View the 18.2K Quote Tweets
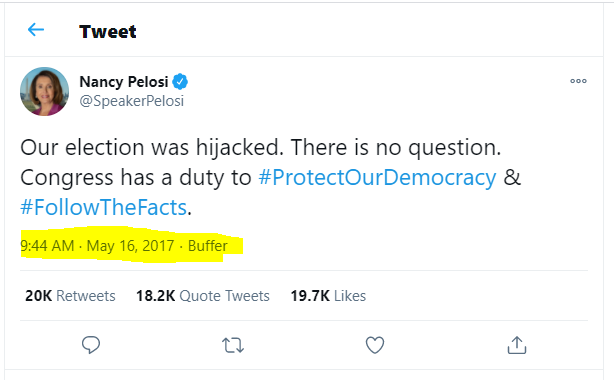Image resolution: width=614 pixels, height=380 pixels. (x=203, y=296)
